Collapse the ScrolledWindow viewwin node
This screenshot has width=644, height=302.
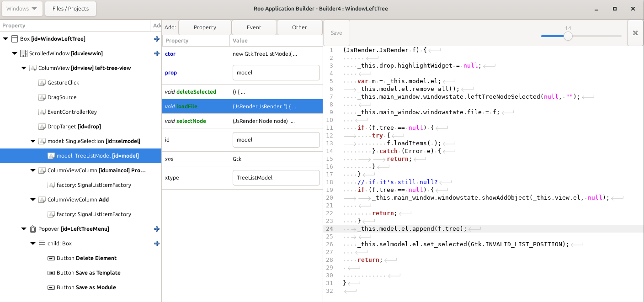(15, 53)
